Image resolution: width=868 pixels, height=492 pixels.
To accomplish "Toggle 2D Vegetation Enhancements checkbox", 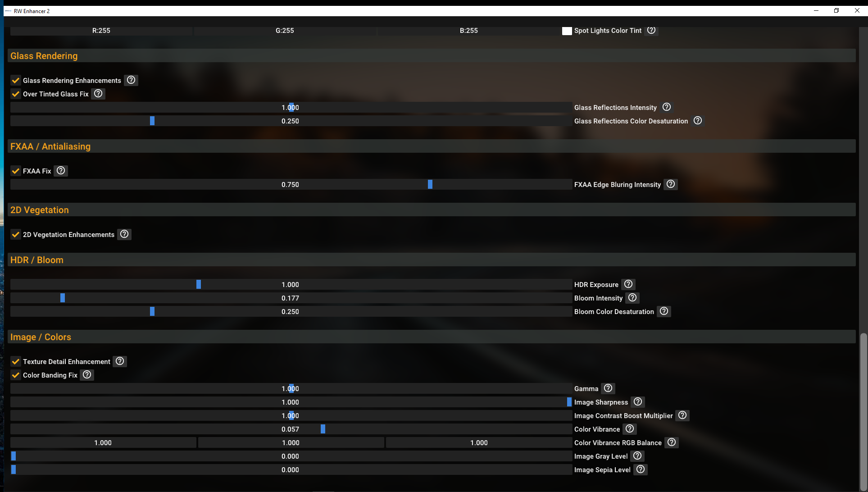I will click(x=16, y=235).
